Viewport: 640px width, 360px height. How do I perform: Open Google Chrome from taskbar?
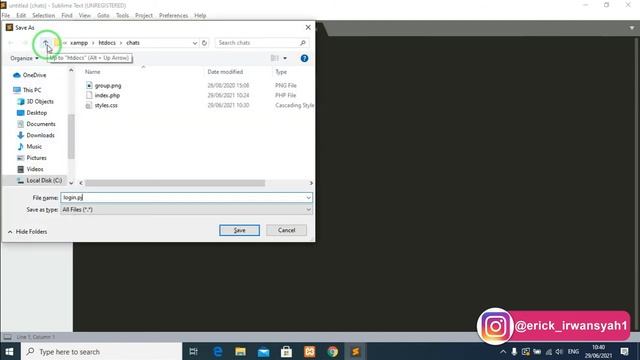333,351
